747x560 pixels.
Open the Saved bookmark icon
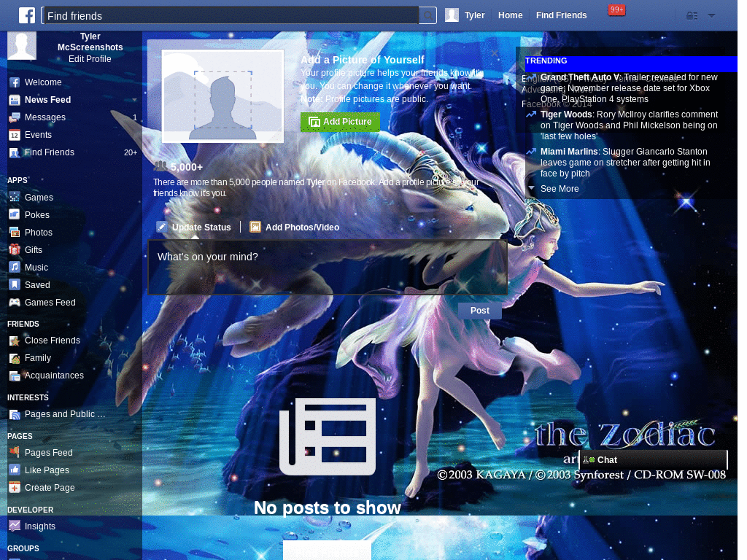15,285
